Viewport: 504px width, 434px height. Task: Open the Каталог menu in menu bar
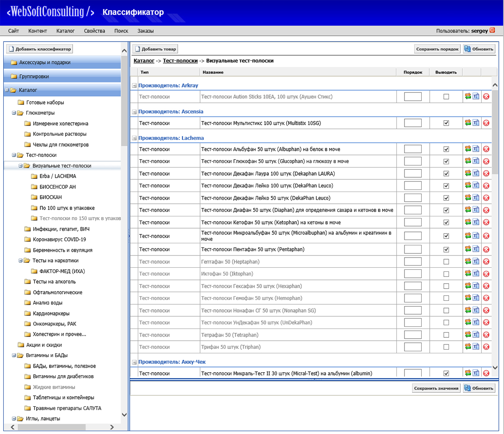coord(66,31)
